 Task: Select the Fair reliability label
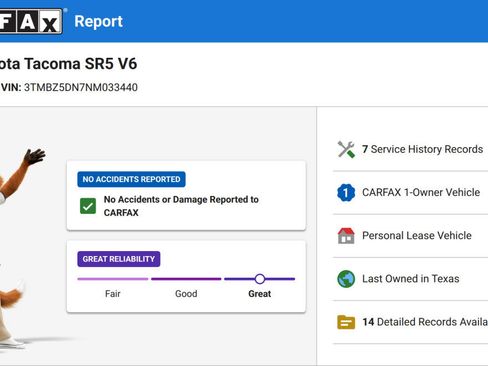tap(113, 294)
